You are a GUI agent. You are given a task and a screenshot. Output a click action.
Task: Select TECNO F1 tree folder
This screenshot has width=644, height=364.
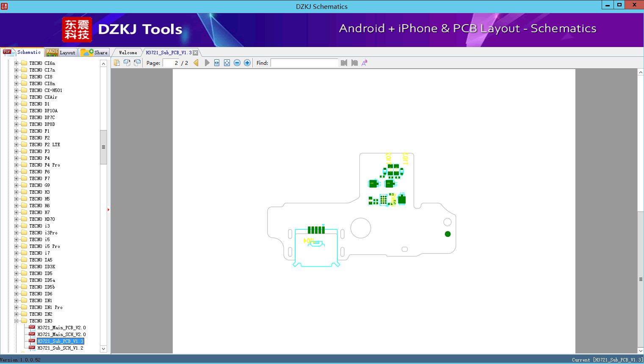[x=39, y=131]
